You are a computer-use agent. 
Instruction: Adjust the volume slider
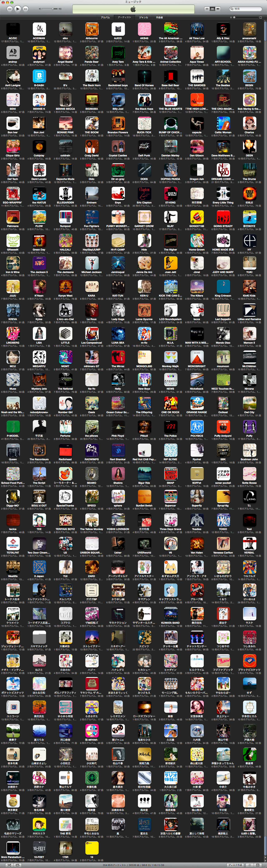[50, 9]
